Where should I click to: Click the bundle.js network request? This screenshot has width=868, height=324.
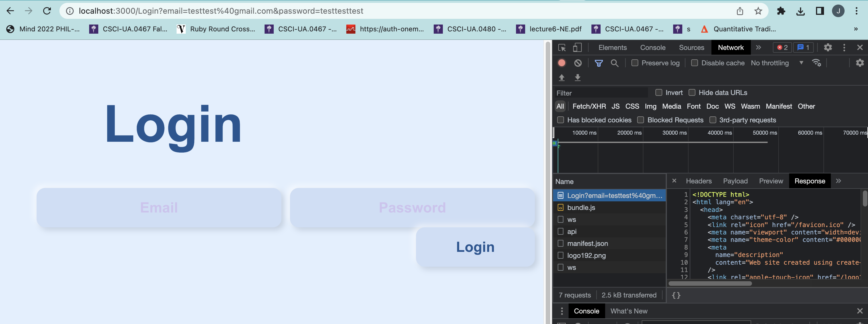click(x=581, y=207)
